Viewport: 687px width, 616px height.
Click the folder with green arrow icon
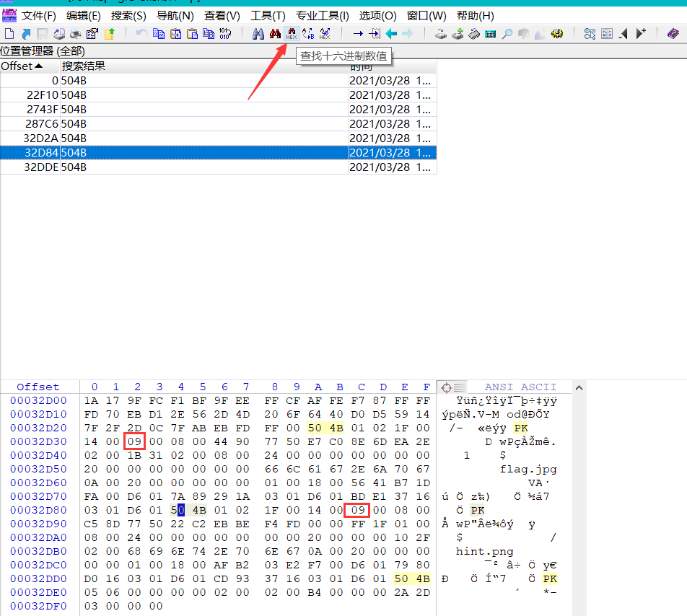[x=109, y=34]
